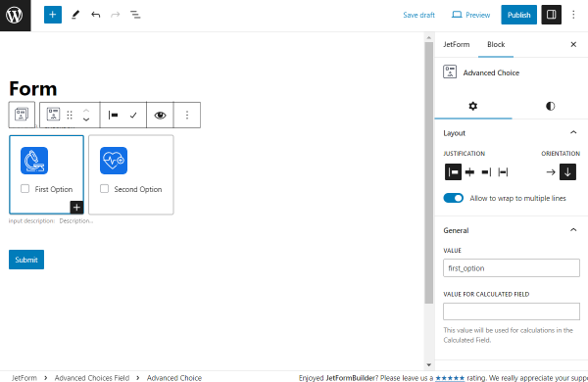This screenshot has height=382, width=588.
Task: Choose vertical orientation down arrow
Action: [x=567, y=172]
